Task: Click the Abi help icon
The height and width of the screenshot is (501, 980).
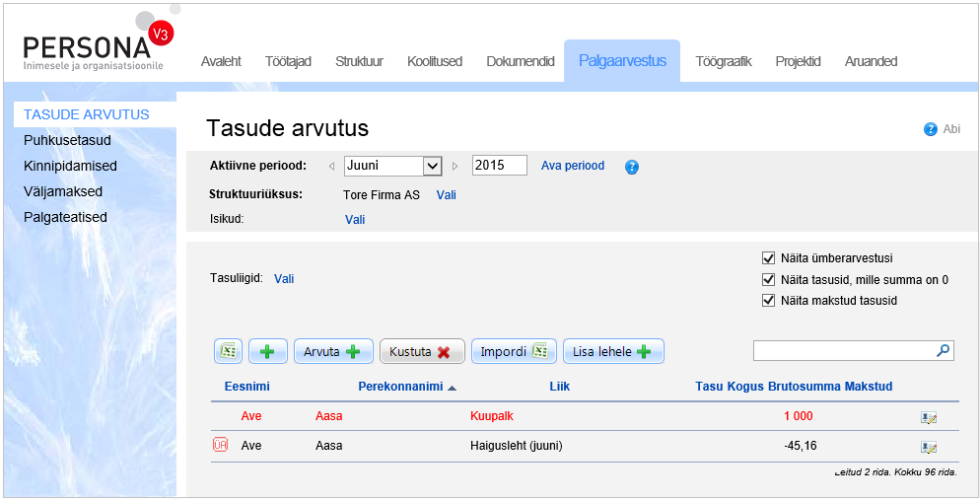Action: 930,129
